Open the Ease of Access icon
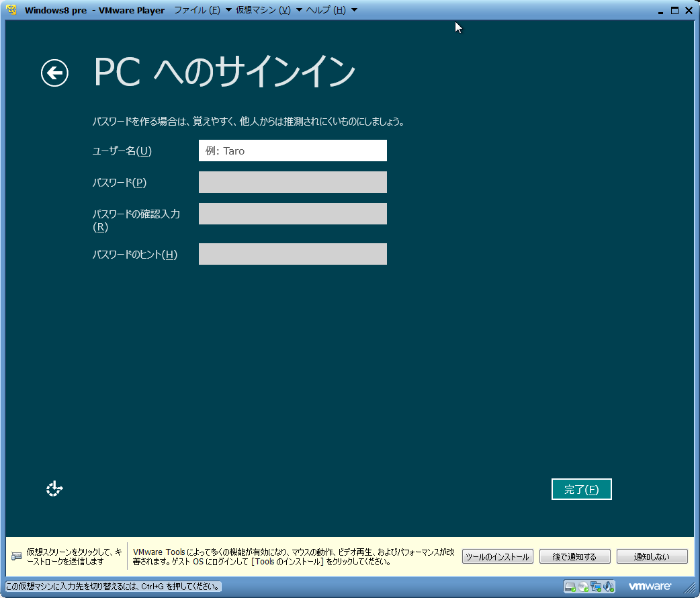The height and width of the screenshot is (598, 700). pyautogui.click(x=54, y=489)
